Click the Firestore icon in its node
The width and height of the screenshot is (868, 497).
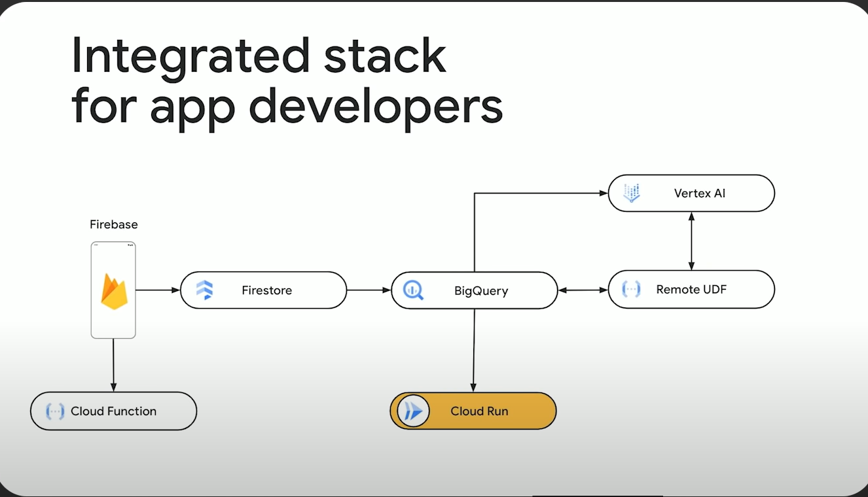point(205,290)
